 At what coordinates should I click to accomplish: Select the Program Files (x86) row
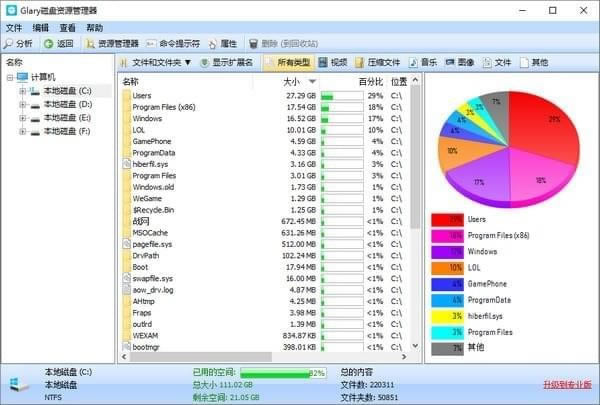(264, 107)
